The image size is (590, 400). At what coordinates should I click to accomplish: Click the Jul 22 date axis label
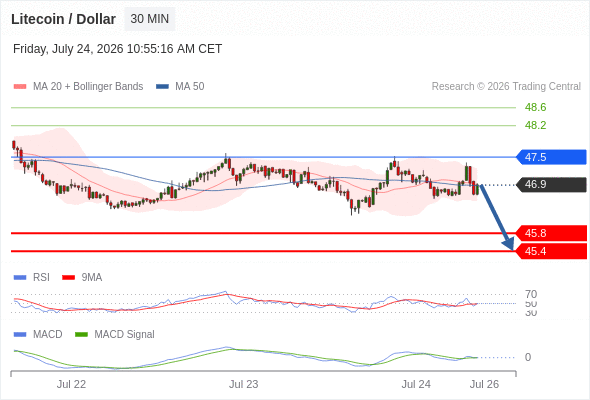(x=71, y=385)
